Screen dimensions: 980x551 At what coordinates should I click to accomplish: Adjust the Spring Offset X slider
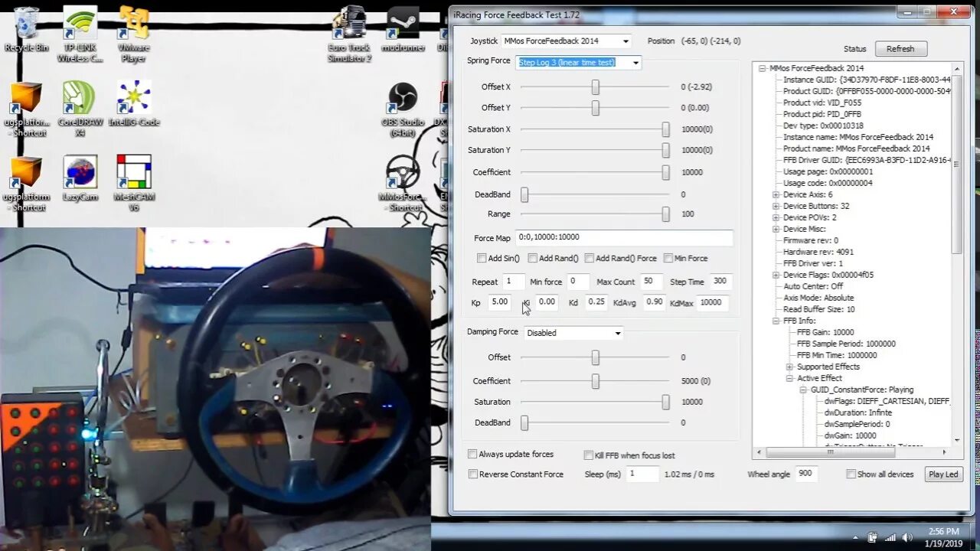(x=595, y=87)
